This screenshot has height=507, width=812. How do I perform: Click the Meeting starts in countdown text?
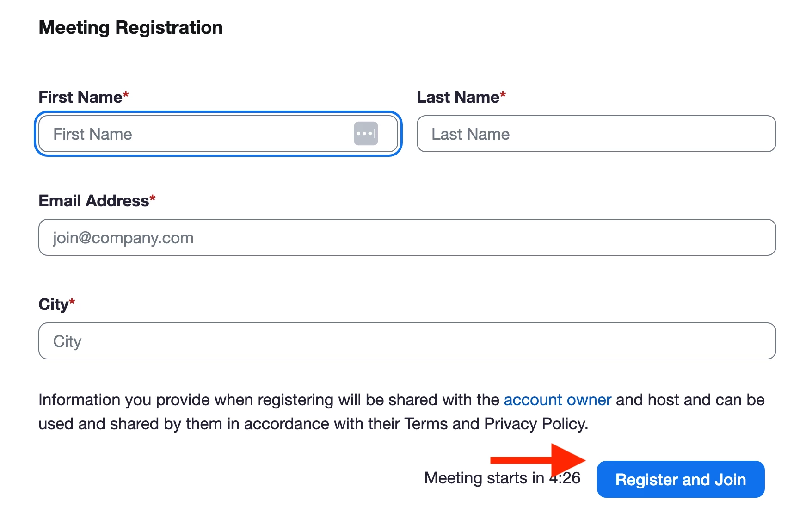tap(502, 478)
